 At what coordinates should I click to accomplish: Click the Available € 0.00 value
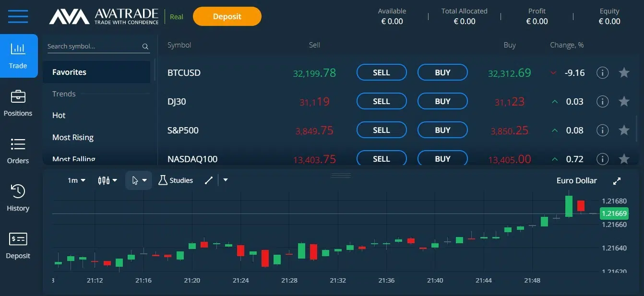(392, 21)
